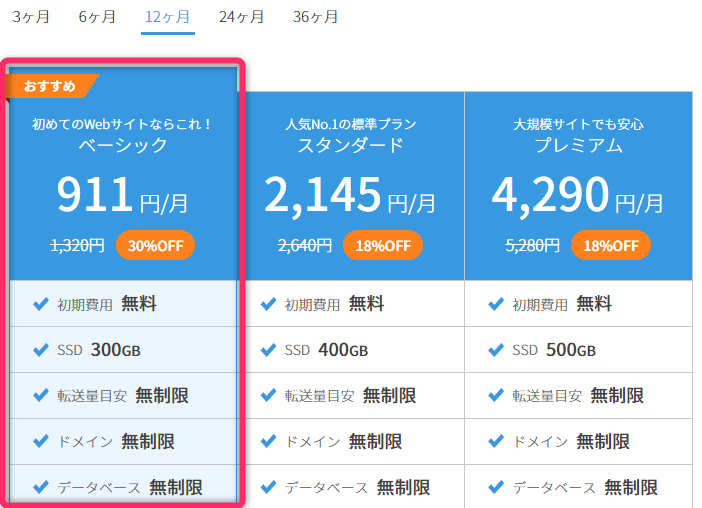The width and height of the screenshot is (702, 508).
Task: Switch to the 24ヶ月 contract tab
Action: point(241,17)
